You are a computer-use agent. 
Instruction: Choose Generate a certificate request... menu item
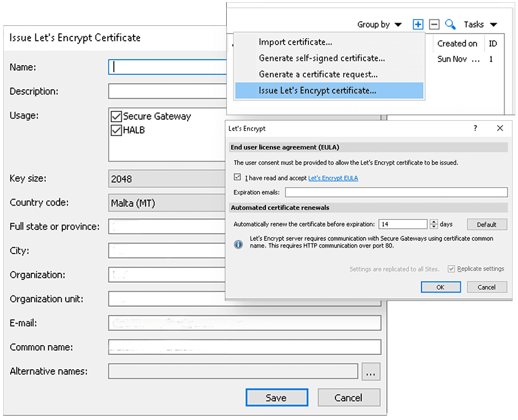329,74
